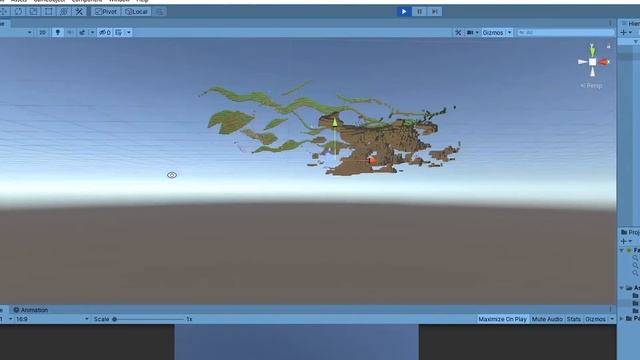Screen dimensions: 640x360
Task: Switch to the Hierarchy panel tab
Action: pyautogui.click(x=630, y=24)
